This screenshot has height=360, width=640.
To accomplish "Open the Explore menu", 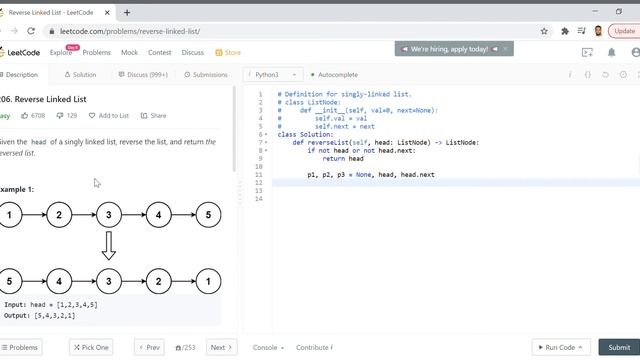I will 61,52.
